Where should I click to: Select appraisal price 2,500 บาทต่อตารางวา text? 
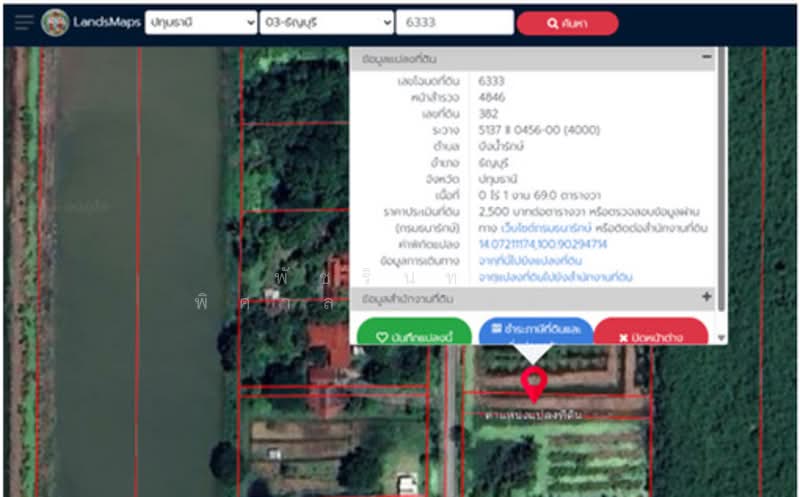(532, 211)
